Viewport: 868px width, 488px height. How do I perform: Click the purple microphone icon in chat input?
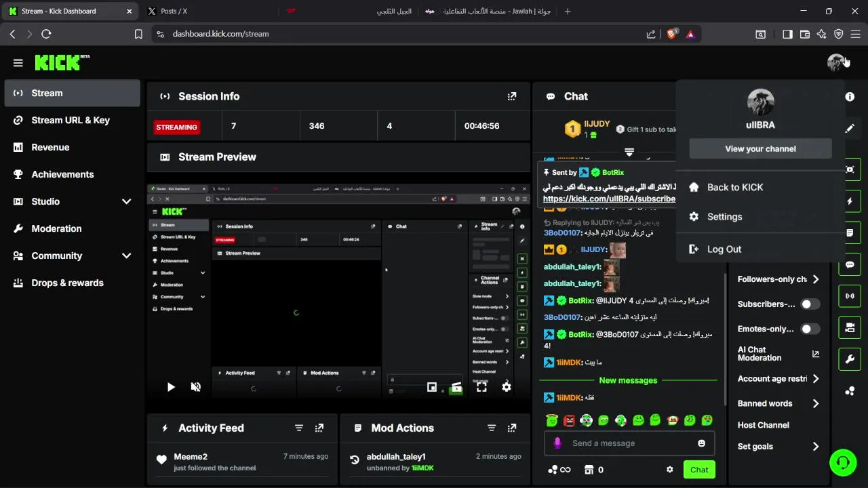(x=557, y=443)
